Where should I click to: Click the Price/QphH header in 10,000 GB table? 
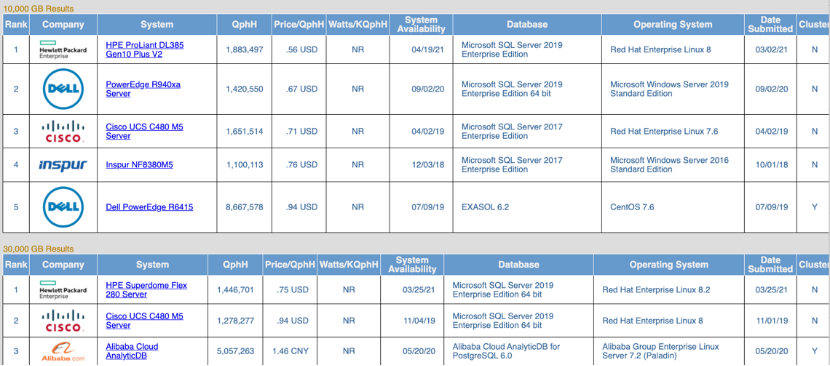coord(299,24)
